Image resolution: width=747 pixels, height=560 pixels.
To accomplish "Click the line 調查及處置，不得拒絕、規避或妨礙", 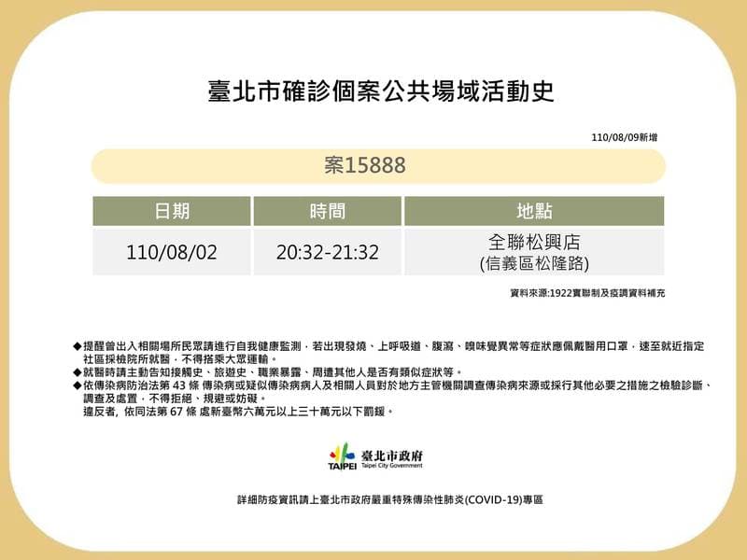I will pyautogui.click(x=175, y=399).
